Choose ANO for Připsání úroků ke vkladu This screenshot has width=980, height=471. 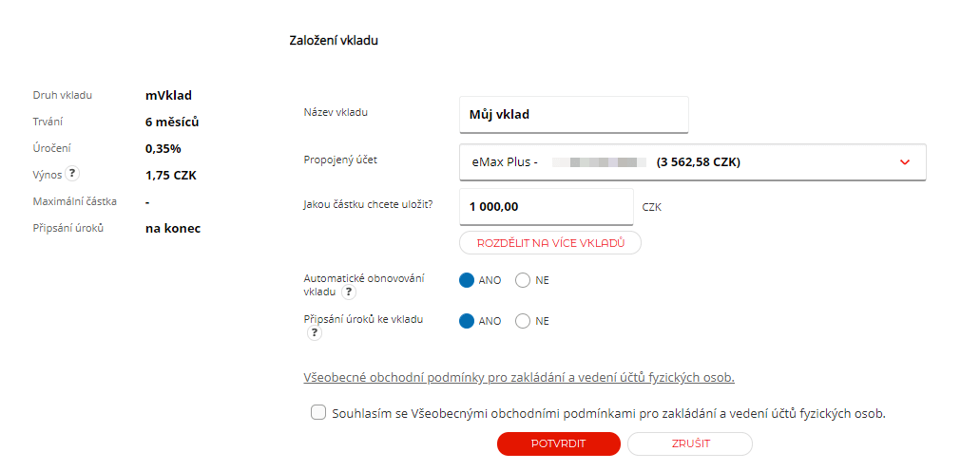tap(467, 321)
